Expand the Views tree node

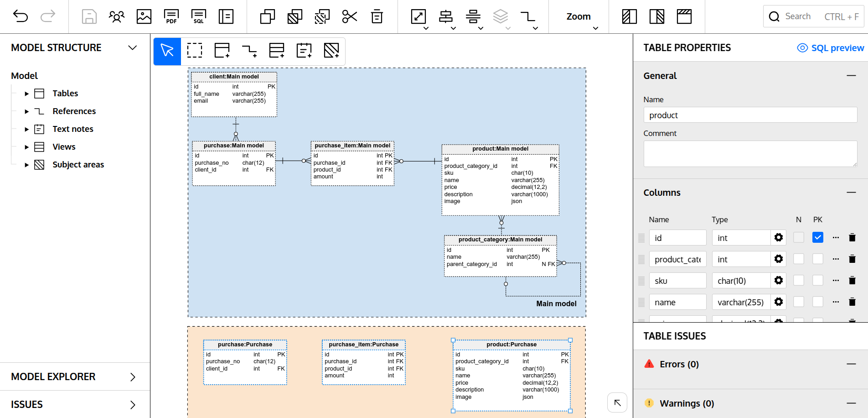pyautogui.click(x=26, y=147)
